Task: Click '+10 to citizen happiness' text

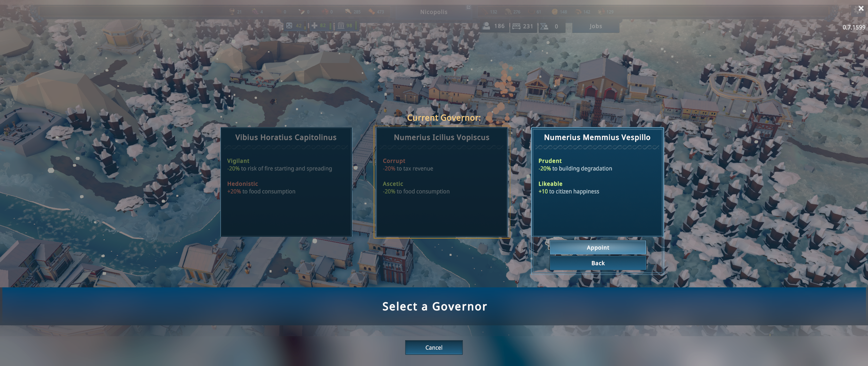Action: point(569,191)
